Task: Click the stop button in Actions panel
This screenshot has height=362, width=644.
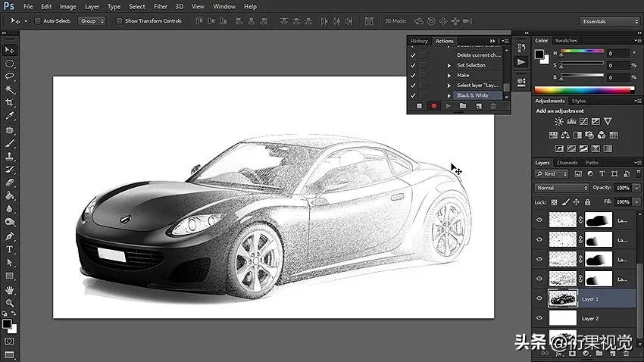Action: [419, 107]
